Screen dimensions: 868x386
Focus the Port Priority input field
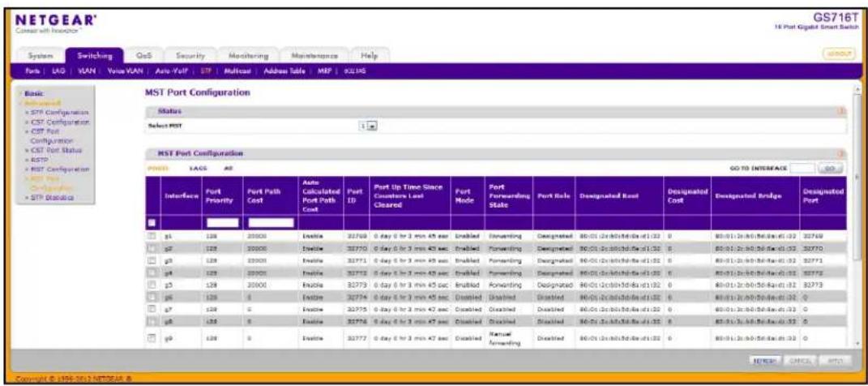coord(223,223)
